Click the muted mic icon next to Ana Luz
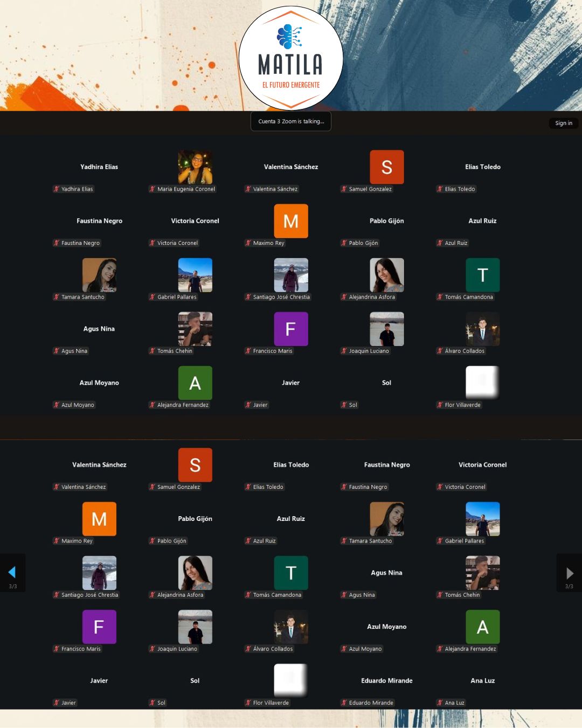This screenshot has width=582, height=728. point(440,703)
